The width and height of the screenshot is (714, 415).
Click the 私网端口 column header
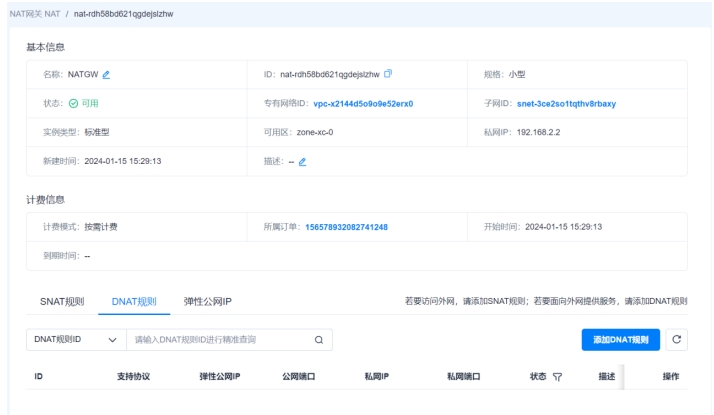464,377
